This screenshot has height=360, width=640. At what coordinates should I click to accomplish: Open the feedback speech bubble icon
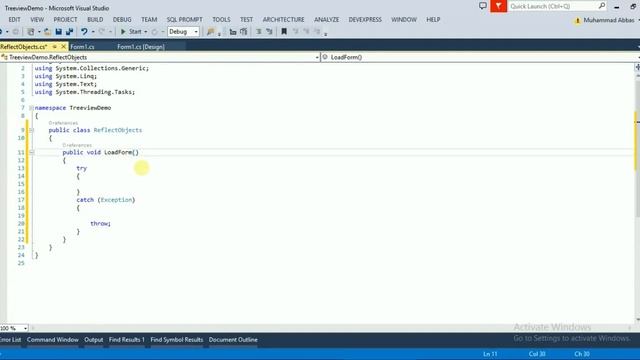pos(483,6)
